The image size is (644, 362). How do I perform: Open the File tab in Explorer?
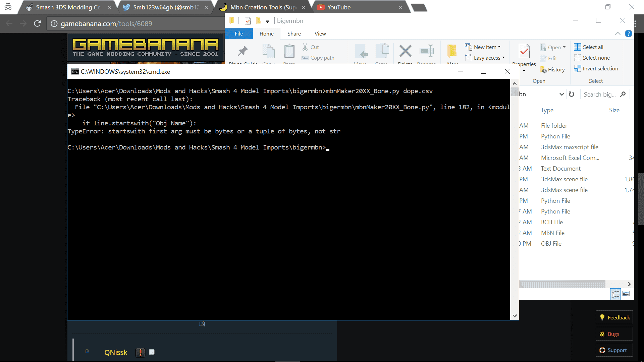[x=239, y=34]
